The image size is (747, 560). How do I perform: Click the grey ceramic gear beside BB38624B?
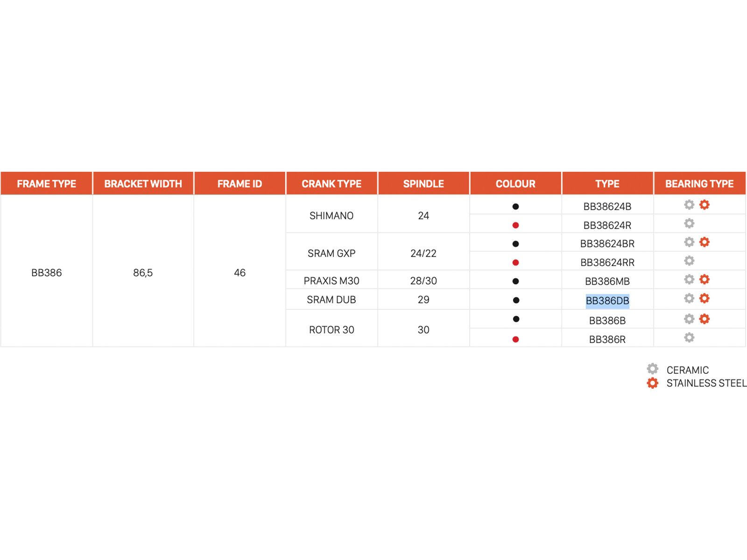point(689,204)
